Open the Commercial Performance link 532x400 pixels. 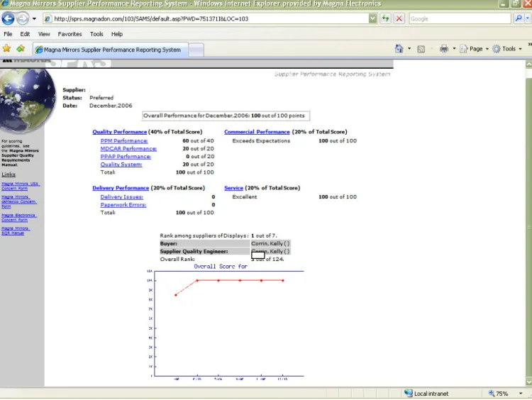tap(257, 132)
